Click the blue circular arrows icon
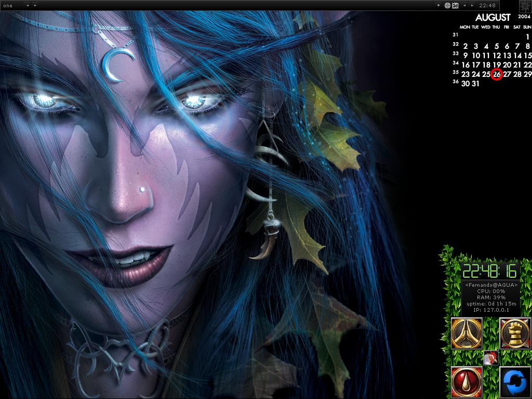This screenshot has width=532, height=399. [515, 382]
